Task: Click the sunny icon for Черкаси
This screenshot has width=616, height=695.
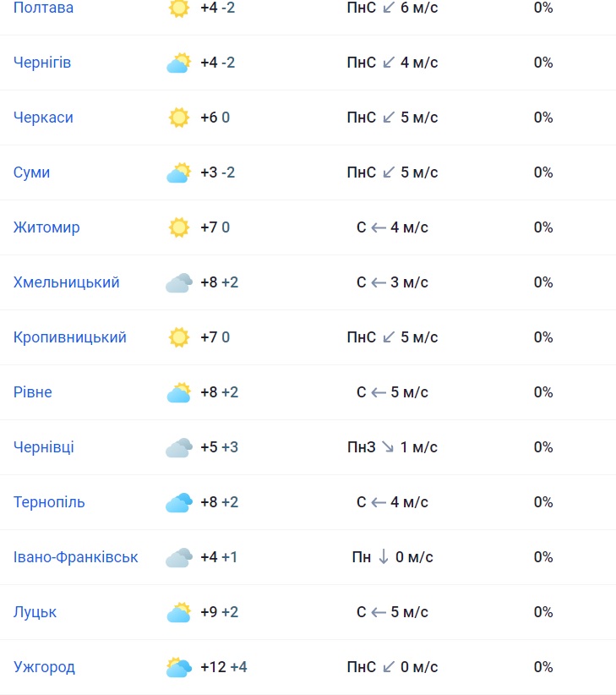Action: click(178, 118)
